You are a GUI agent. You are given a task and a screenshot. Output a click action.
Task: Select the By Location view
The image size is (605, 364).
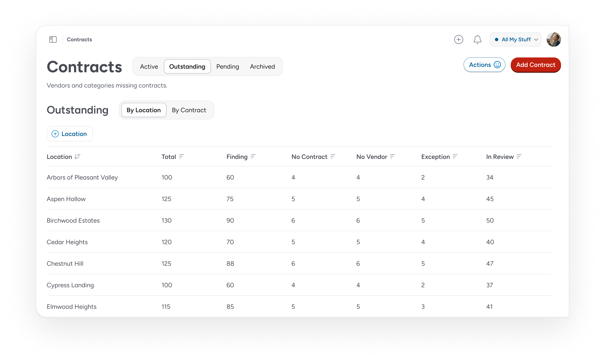coord(144,110)
